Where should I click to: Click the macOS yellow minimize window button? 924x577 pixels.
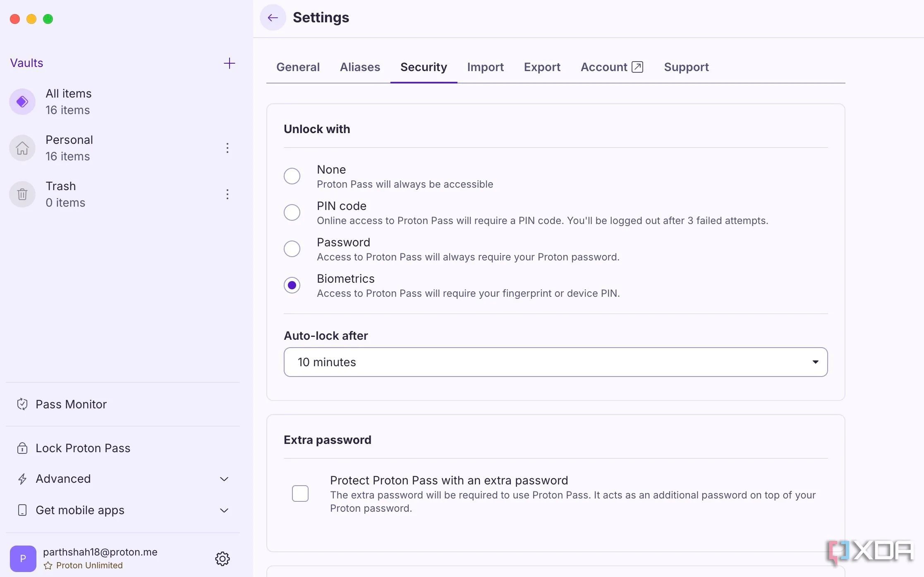31,19
